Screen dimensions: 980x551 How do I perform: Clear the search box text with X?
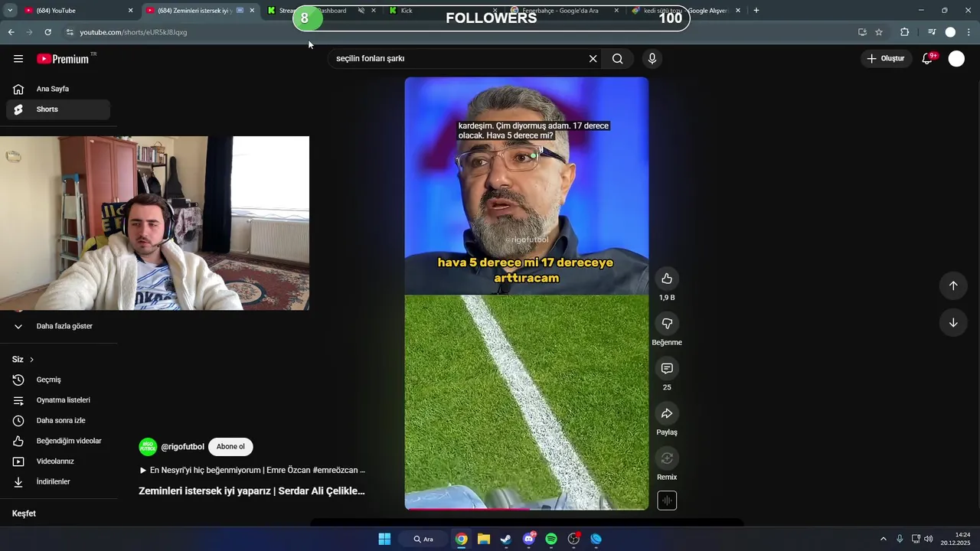pyautogui.click(x=593, y=59)
